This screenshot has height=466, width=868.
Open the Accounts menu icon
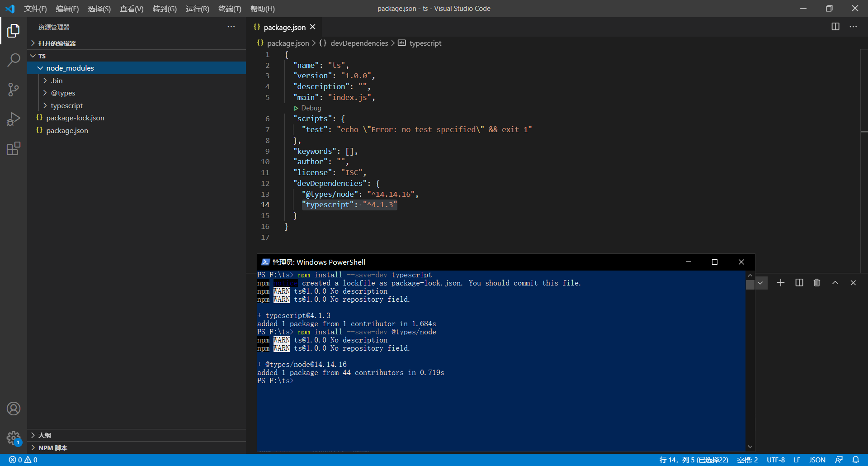click(14, 409)
